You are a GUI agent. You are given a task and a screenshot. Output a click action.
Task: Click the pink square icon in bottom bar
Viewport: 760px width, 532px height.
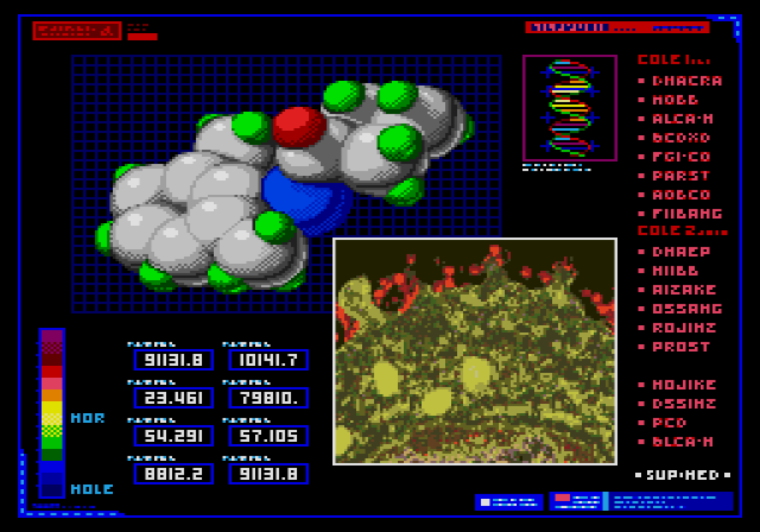pyautogui.click(x=562, y=498)
